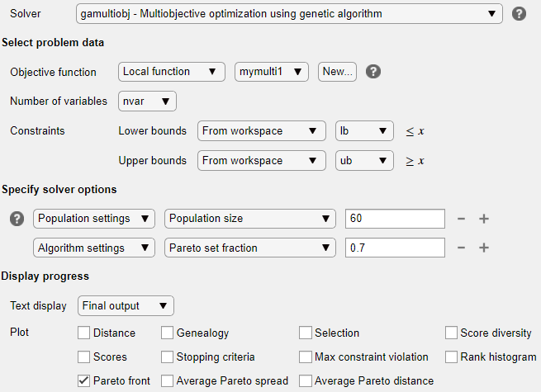Viewport: 541px width, 392px height.
Task: Remove the Pareto set fraction row
Action: click(461, 248)
